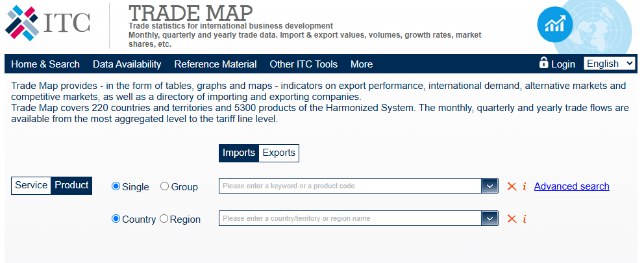Expand the country/territory dropdown arrow
This screenshot has width=644, height=263.
(489, 219)
